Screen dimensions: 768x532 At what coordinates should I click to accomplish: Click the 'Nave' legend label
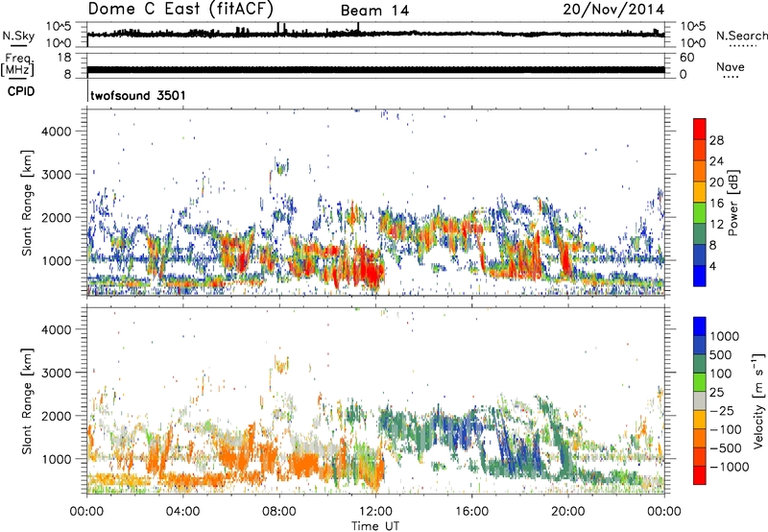pos(731,66)
